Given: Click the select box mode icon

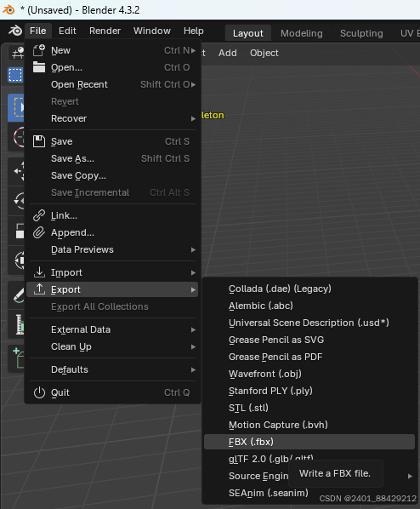Looking at the screenshot, I should pyautogui.click(x=15, y=75).
